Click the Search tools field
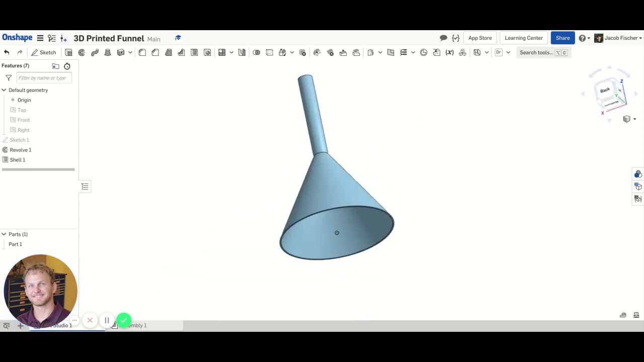This screenshot has height=362, width=644. (544, 52)
